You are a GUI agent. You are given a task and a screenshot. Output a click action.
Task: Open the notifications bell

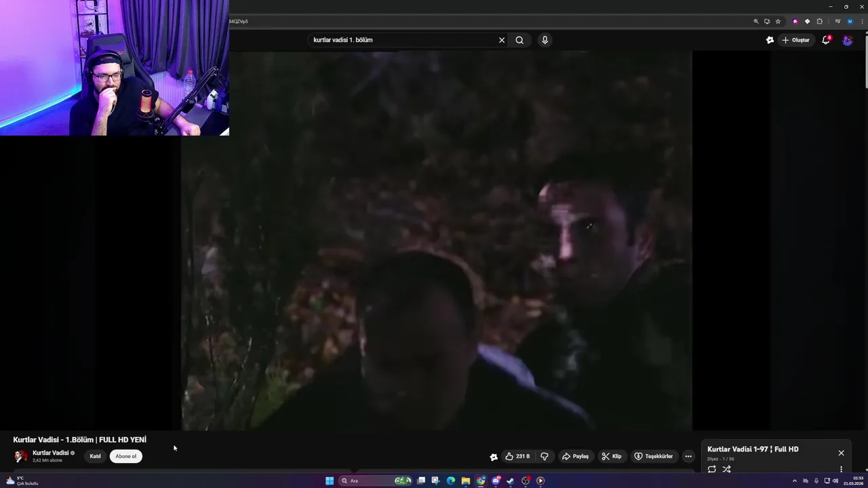(x=826, y=40)
